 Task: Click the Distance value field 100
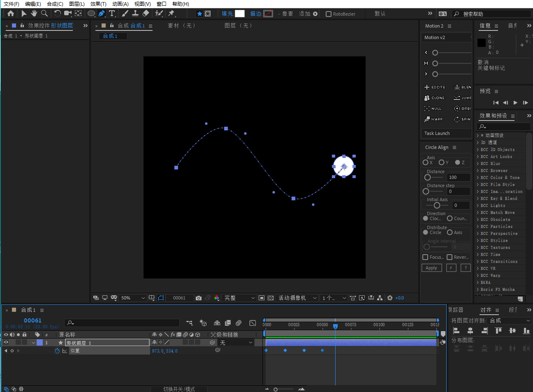[x=459, y=177]
